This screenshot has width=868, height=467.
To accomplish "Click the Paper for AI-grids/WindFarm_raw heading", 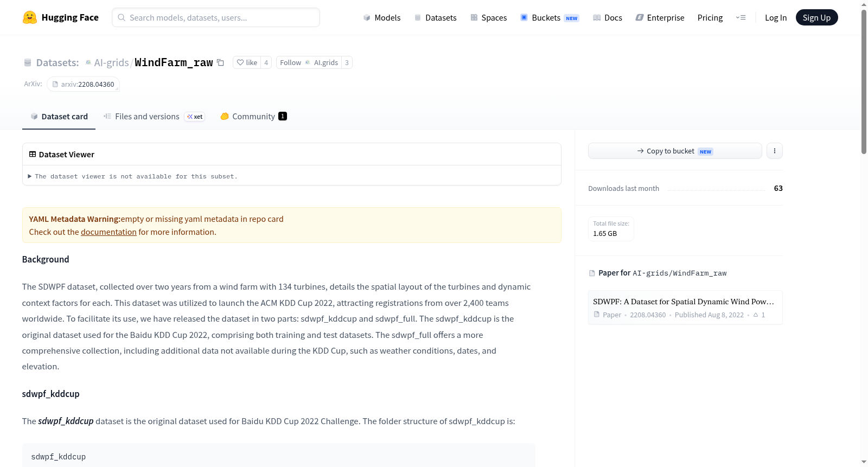I will [662, 273].
